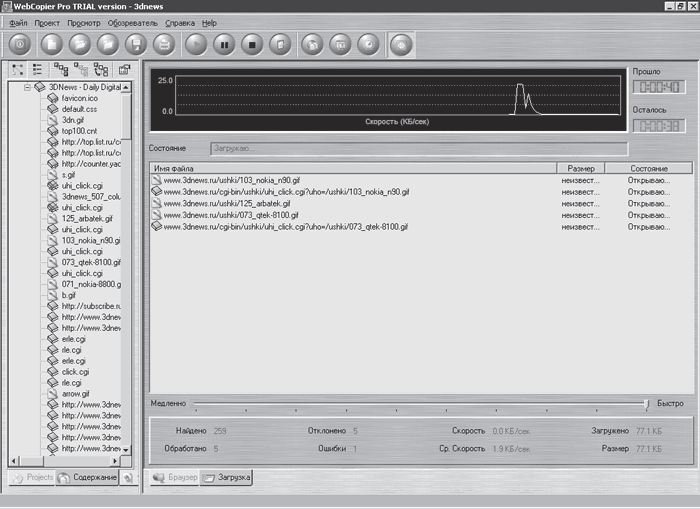Click the Осталось remaining time display

(x=659, y=125)
